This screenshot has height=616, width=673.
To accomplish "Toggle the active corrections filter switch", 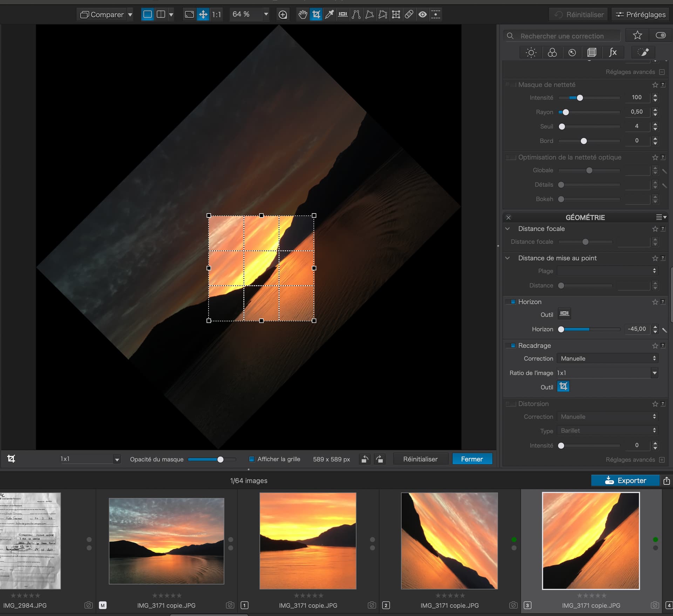I will tap(660, 35).
